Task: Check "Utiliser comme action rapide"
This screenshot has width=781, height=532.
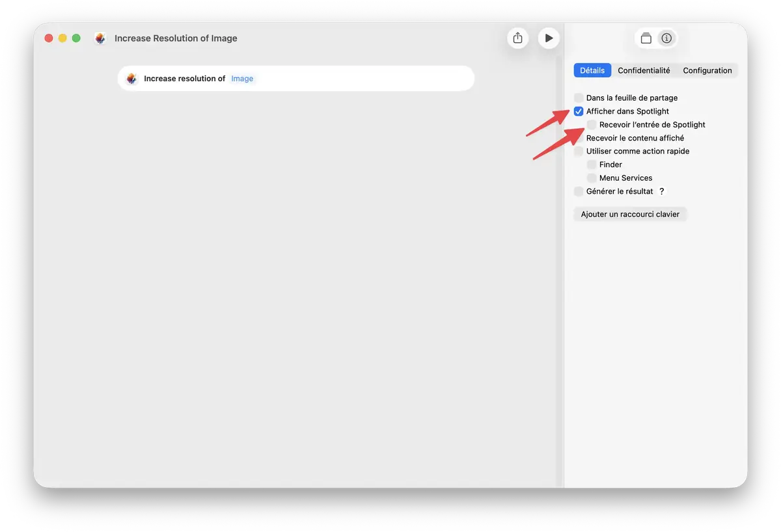Action: click(x=578, y=151)
